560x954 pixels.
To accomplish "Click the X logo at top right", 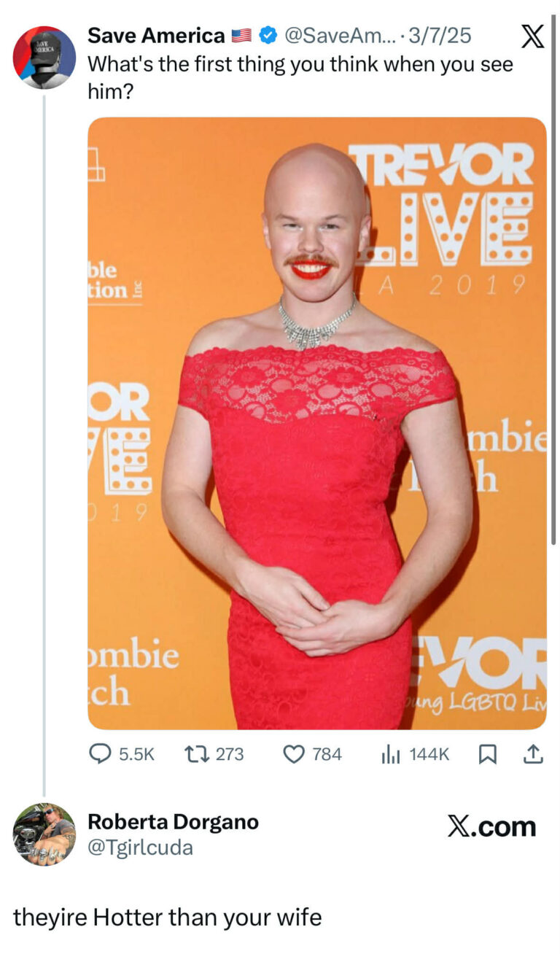I will tap(533, 35).
